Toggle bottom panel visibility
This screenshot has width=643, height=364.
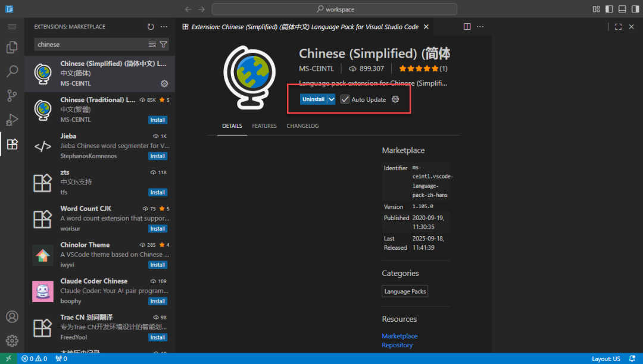622,9
